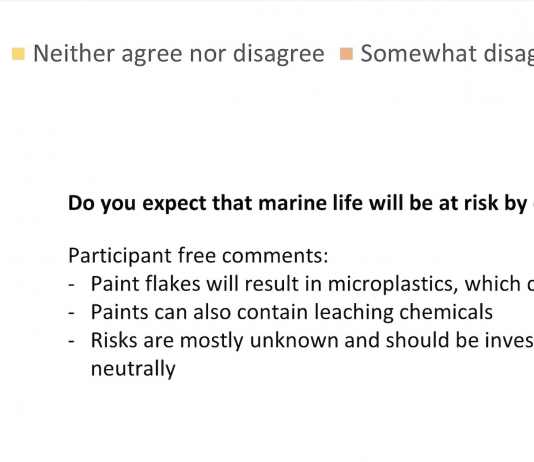Click the bold marine life risk question
Screen dimensions: 534x462
[x=301, y=203]
